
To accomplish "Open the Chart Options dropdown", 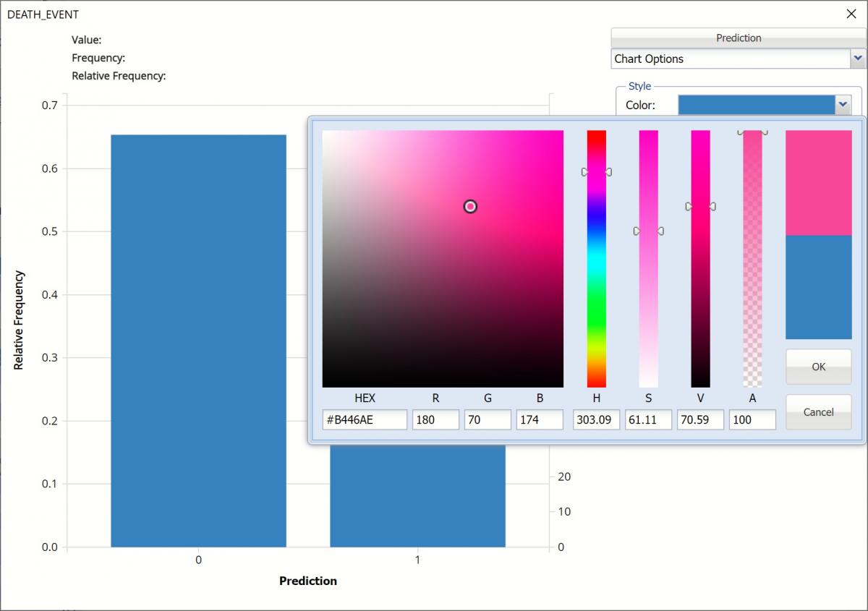I will click(x=858, y=59).
